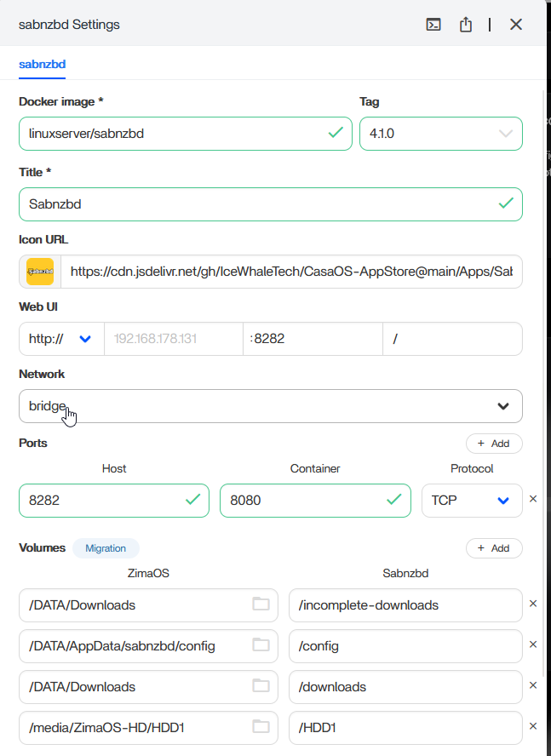Screen dimensions: 551x756
Task: Remove the 8282 port mapping row
Action: coord(533,499)
